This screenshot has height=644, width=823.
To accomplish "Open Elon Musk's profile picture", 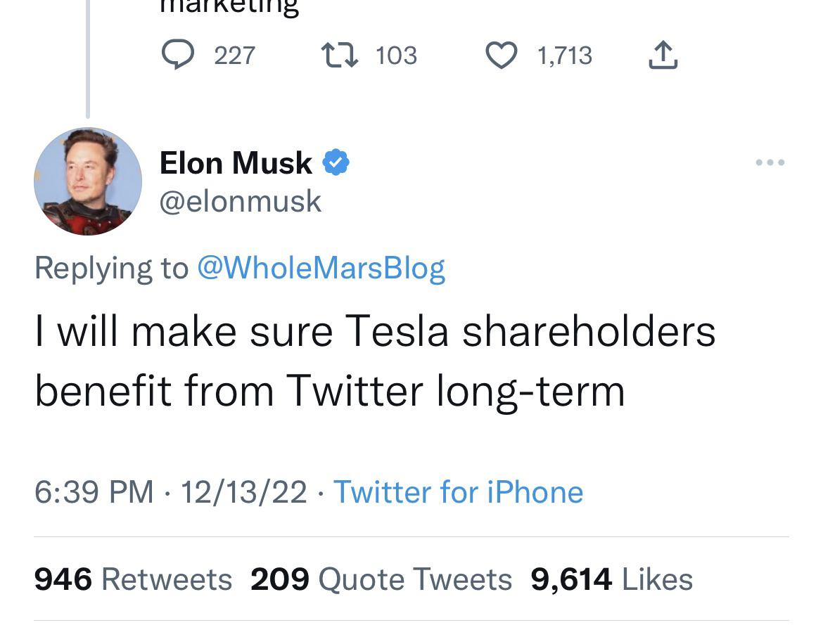I will pyautogui.click(x=88, y=181).
